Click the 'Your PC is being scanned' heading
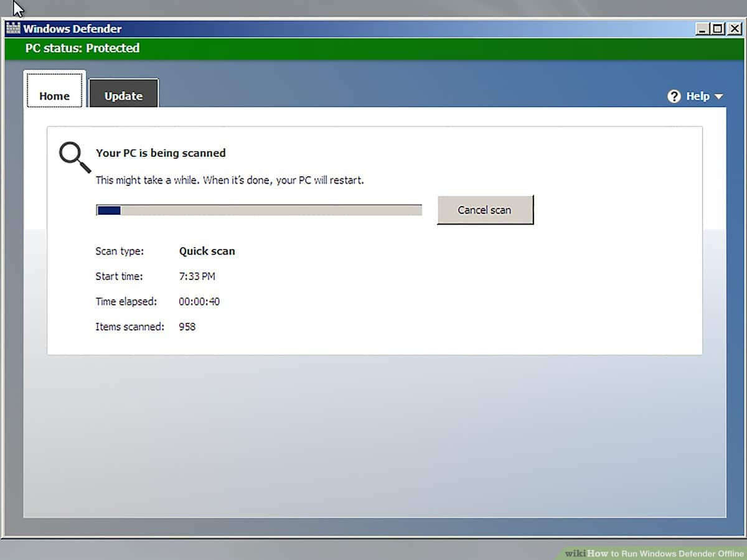 [x=161, y=153]
